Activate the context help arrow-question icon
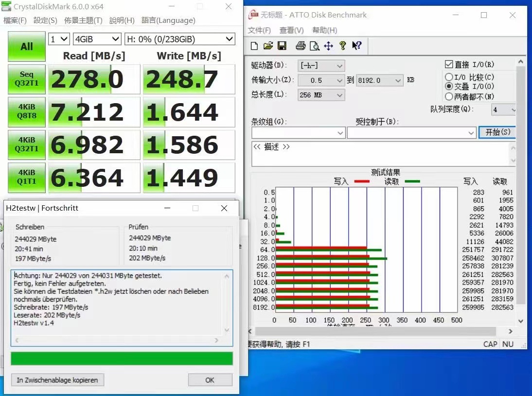 tap(357, 46)
